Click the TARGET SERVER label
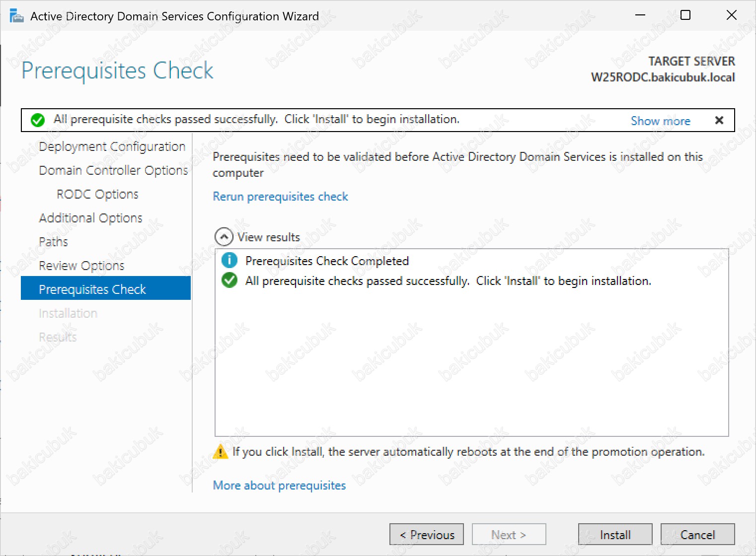The width and height of the screenshot is (756, 556). (691, 61)
